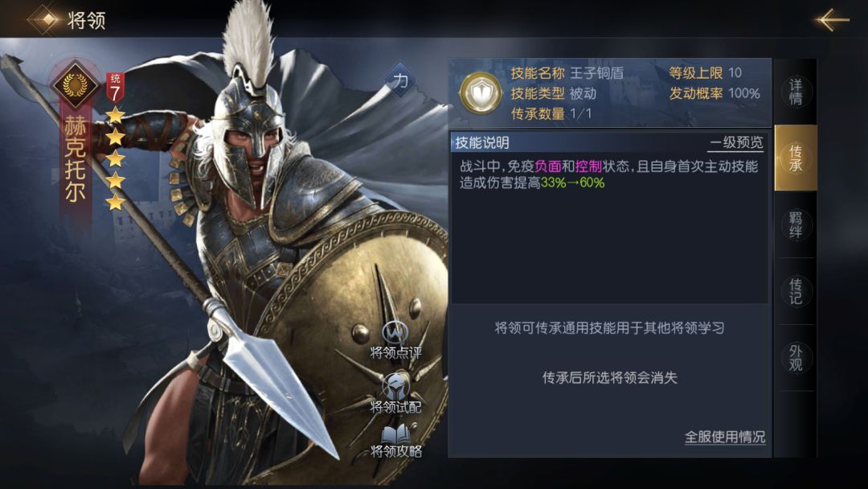Open 全服使用情况 server usage link

pos(725,437)
